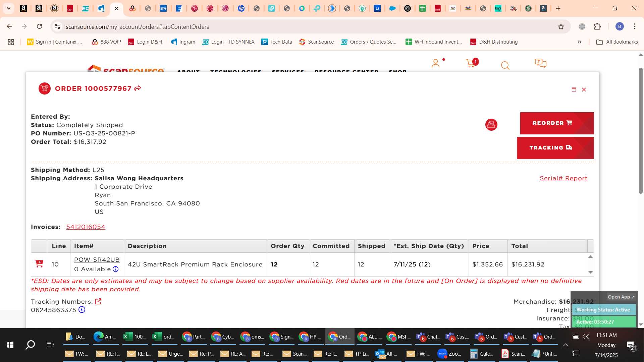Open the Calculator taskbar item
Image resolution: width=644 pixels, height=362 pixels.
click(481, 354)
